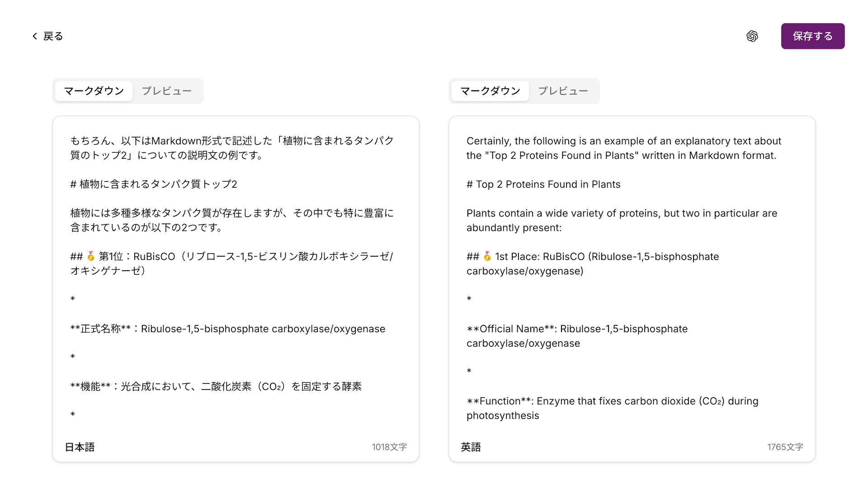Viewport: 868px width, 488px height.
Task: Click the 英語 language label
Action: 471,447
